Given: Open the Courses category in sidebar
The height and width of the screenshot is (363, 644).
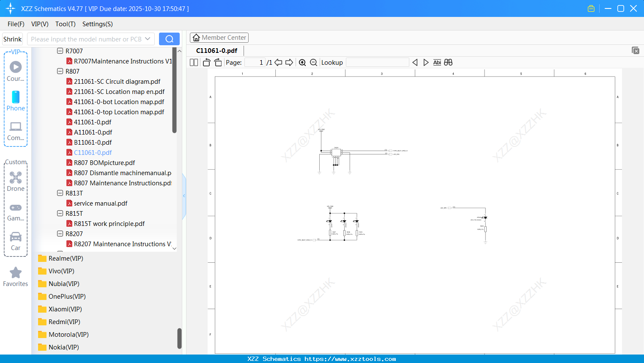Looking at the screenshot, I should point(16,71).
